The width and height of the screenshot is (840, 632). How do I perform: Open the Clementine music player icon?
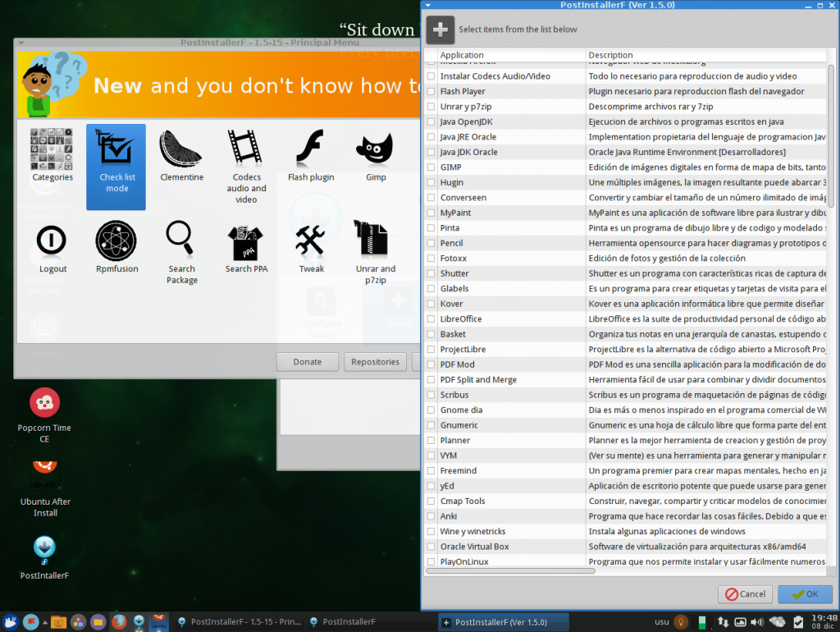181,155
